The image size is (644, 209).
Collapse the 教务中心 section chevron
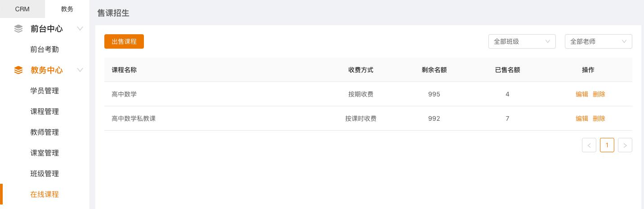[80, 70]
